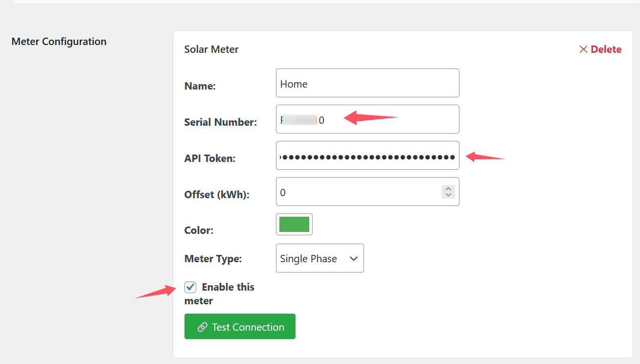640x364 pixels.
Task: Click the red X delete icon
Action: pyautogui.click(x=583, y=49)
